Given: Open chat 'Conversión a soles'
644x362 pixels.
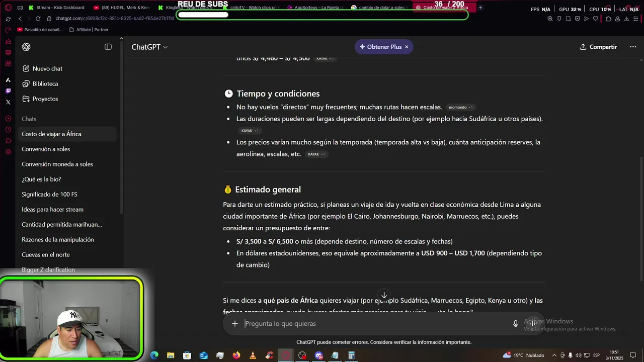Looking at the screenshot, I should coord(67,149).
